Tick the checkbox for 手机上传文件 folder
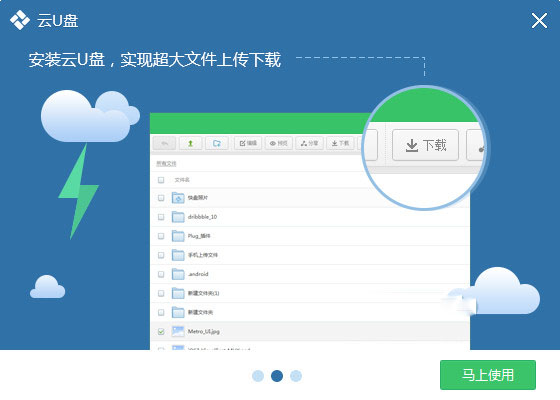560x400 pixels. tap(161, 255)
